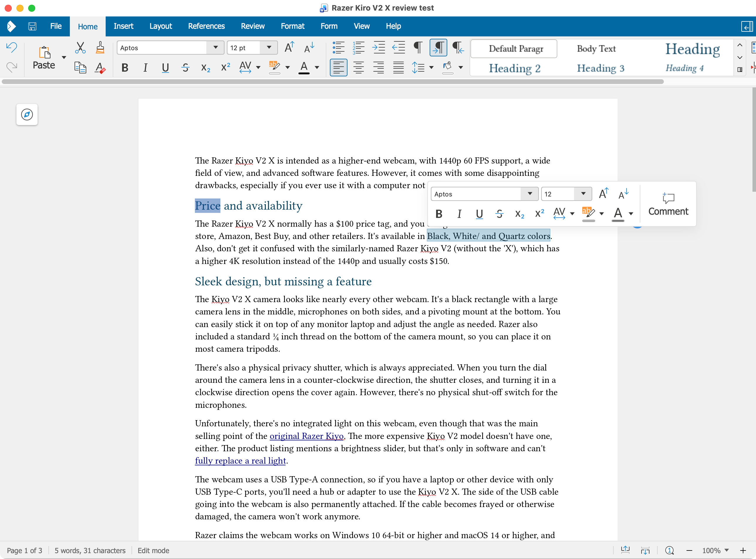756x559 pixels.
Task: Click the Undo icon
Action: click(11, 48)
